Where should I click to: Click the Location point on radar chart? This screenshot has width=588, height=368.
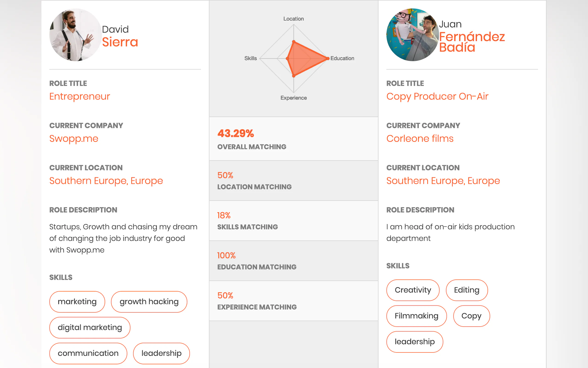click(x=294, y=42)
